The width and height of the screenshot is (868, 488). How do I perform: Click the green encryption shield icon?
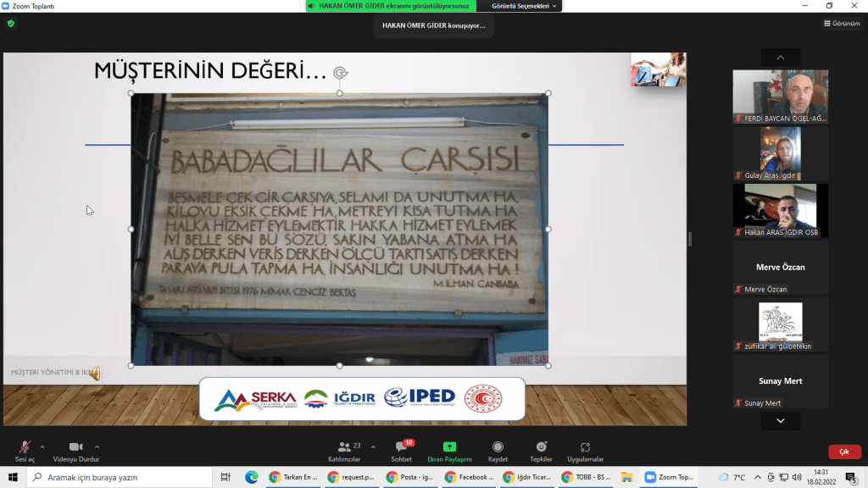coord(11,24)
